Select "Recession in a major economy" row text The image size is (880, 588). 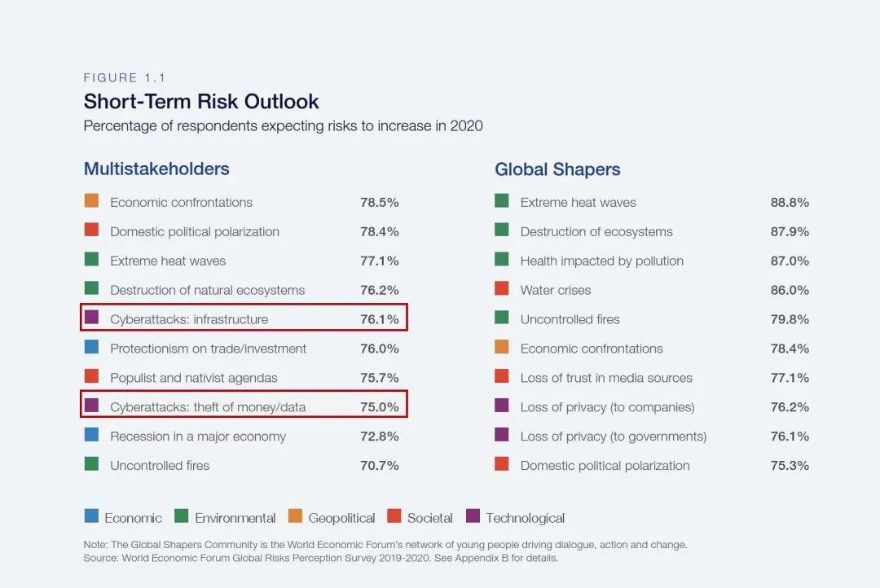click(x=198, y=437)
